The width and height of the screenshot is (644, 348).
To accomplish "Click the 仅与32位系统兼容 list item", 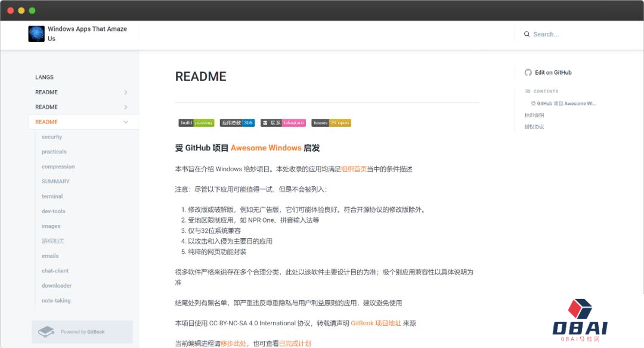I will click(x=215, y=231).
